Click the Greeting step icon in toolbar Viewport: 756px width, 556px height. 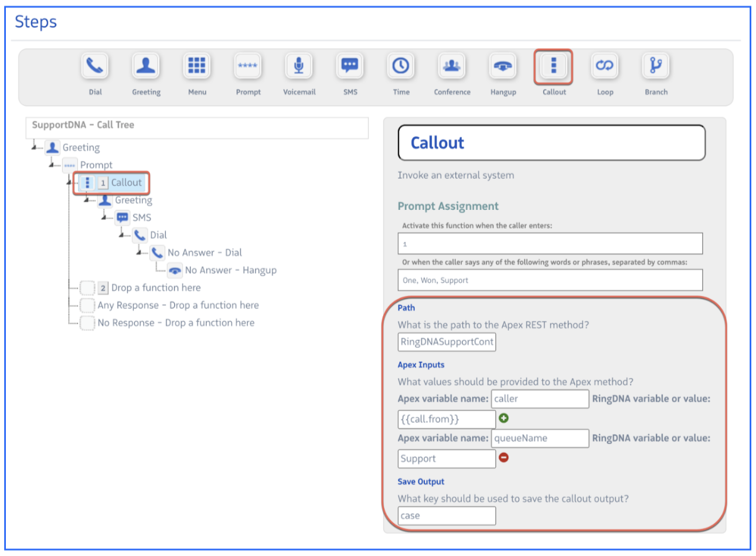(x=145, y=66)
